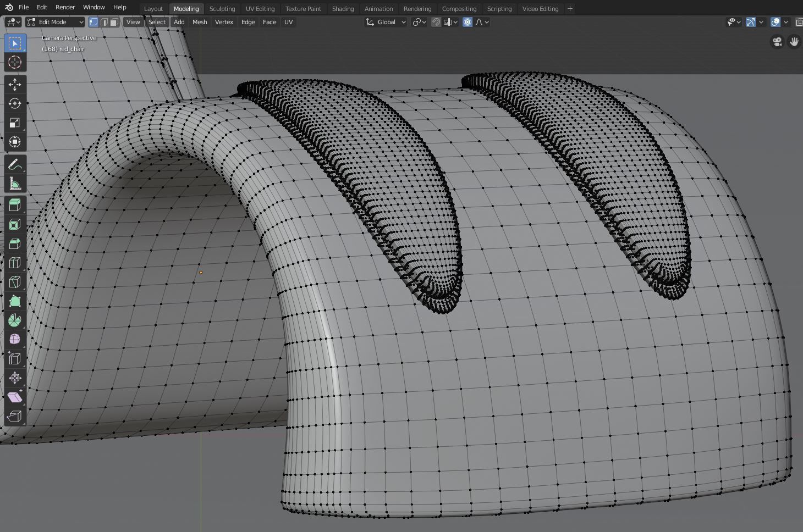Add a new workspace with plus icon
The image size is (803, 532).
(570, 9)
